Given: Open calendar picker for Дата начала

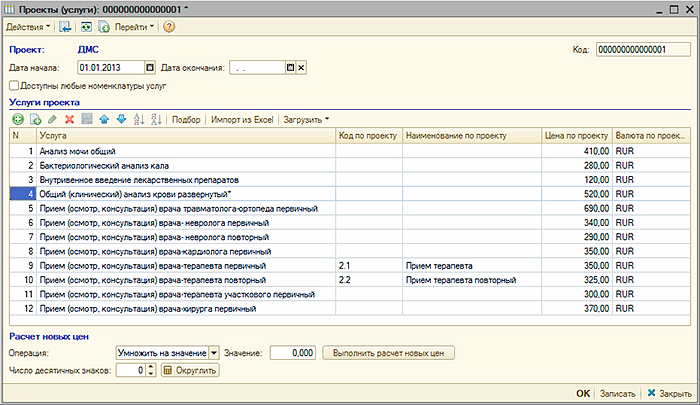Looking at the screenshot, I should (x=150, y=68).
